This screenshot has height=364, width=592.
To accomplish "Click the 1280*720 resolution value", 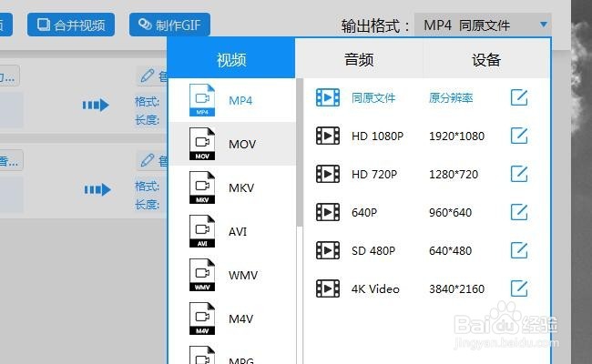I will click(454, 175).
